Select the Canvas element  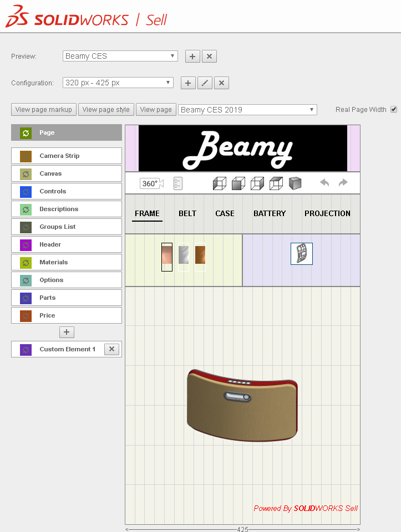pos(67,173)
